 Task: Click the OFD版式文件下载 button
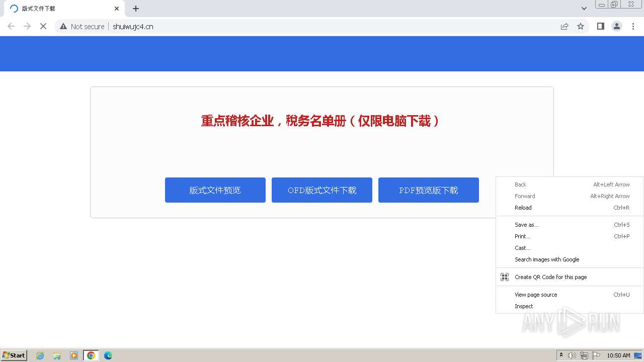pyautogui.click(x=322, y=190)
